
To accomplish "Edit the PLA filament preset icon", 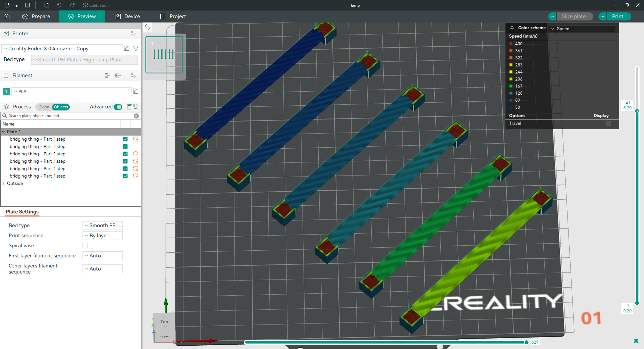I will click(136, 91).
